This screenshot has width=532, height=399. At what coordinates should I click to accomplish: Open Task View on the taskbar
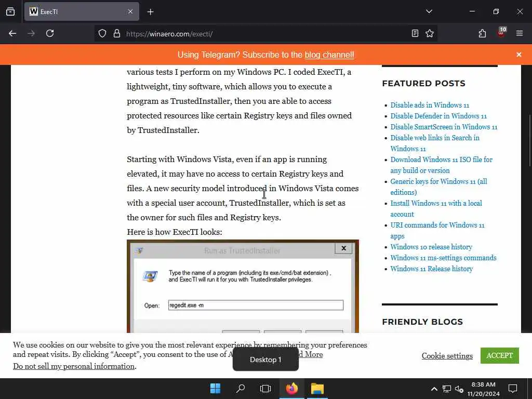[x=265, y=389]
